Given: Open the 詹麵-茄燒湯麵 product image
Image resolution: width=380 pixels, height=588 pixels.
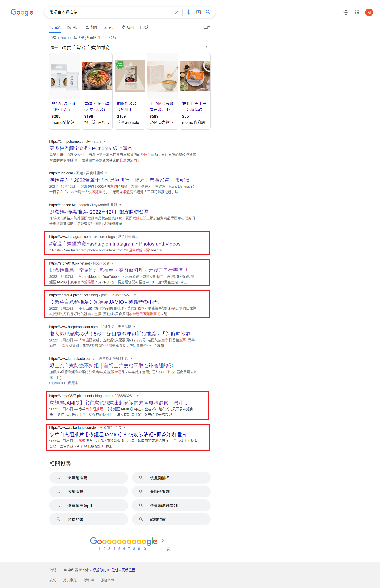Looking at the screenshot, I should tap(97, 76).
